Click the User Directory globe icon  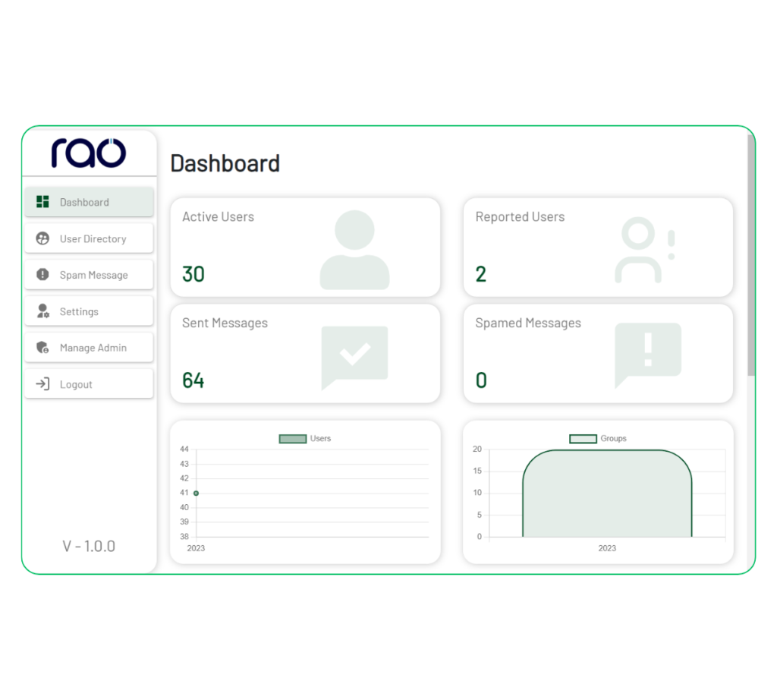click(x=42, y=238)
